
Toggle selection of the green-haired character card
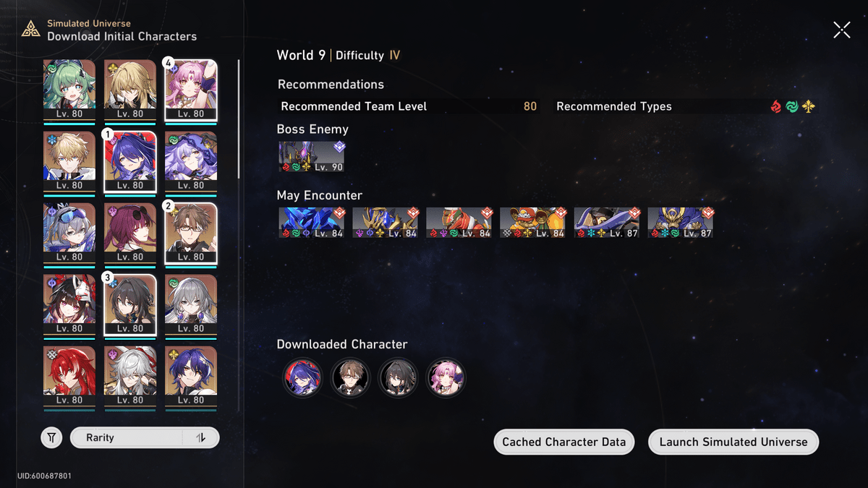pos(69,90)
